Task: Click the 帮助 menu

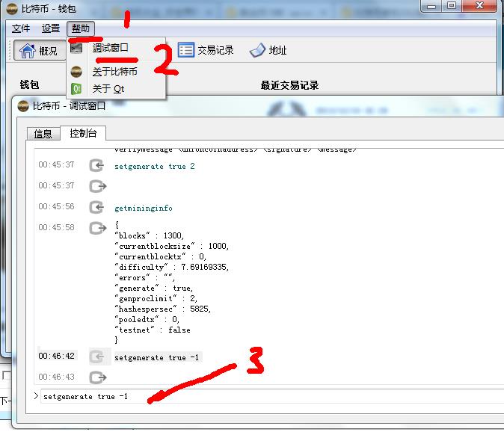Action: (81, 28)
